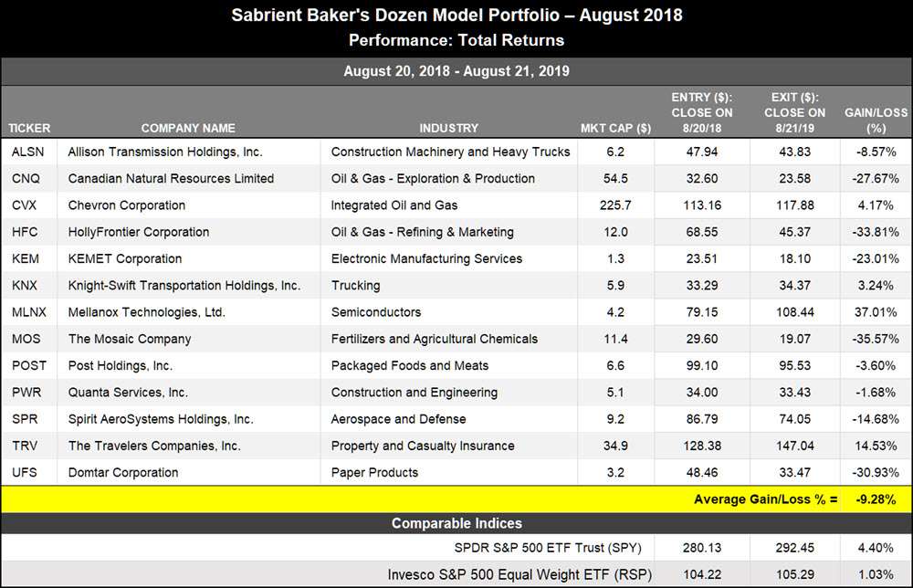Click the Average Gain/Loss % = label
Screen dimensions: 913x588
click(x=766, y=499)
